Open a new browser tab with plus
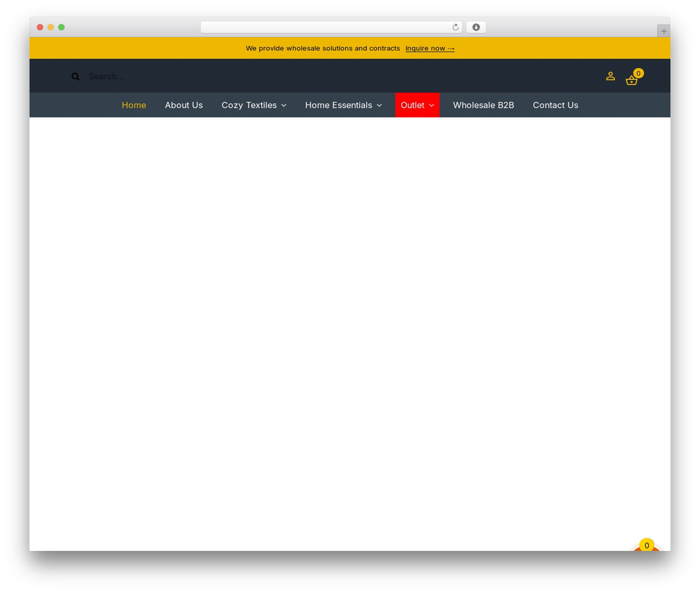Image resolution: width=700 pixels, height=593 pixels. [x=663, y=31]
